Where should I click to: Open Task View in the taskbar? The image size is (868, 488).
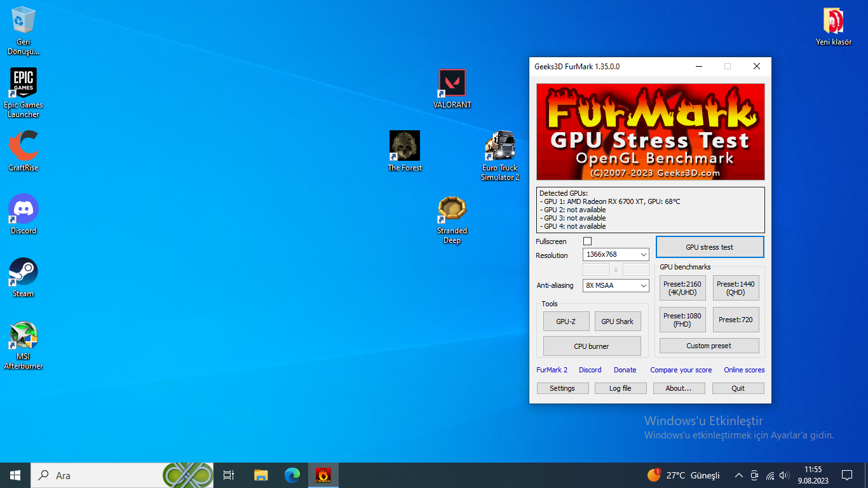[x=229, y=475]
